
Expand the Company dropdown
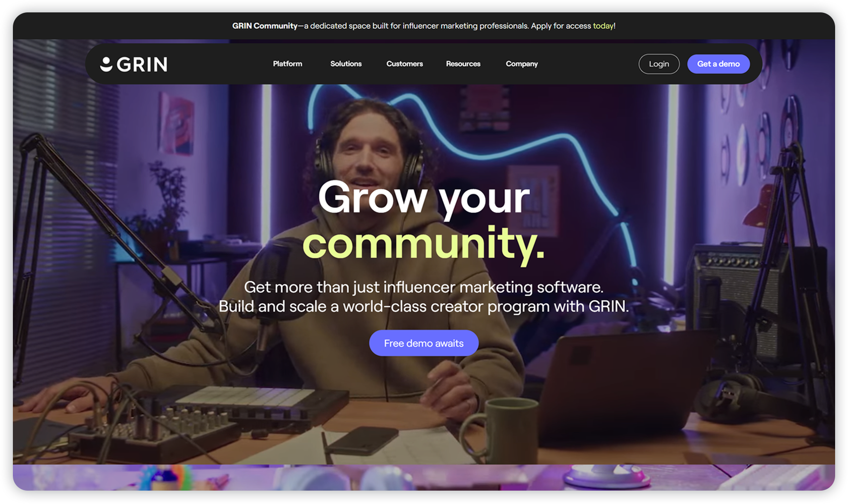521,63
